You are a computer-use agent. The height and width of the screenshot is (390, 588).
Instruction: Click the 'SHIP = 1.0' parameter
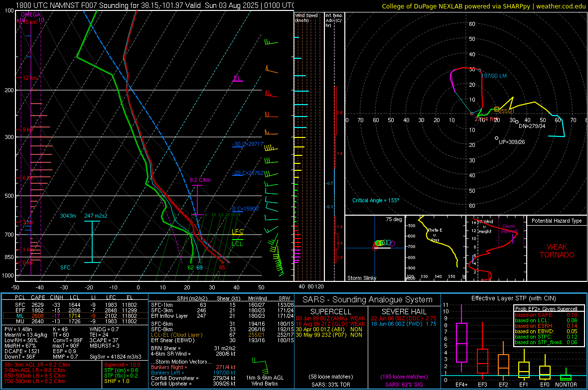(117, 381)
